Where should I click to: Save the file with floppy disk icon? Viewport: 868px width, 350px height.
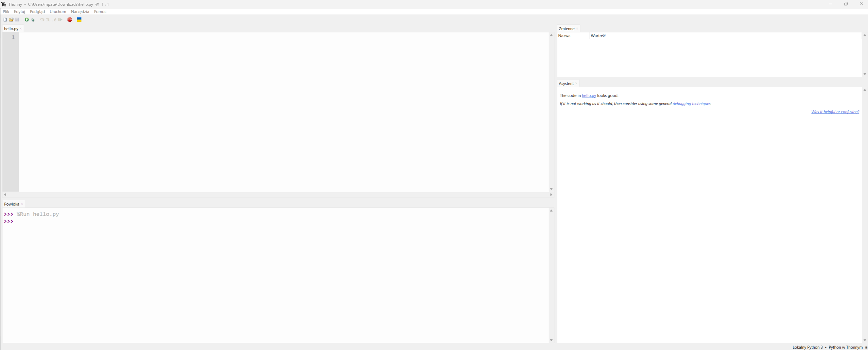(x=17, y=20)
